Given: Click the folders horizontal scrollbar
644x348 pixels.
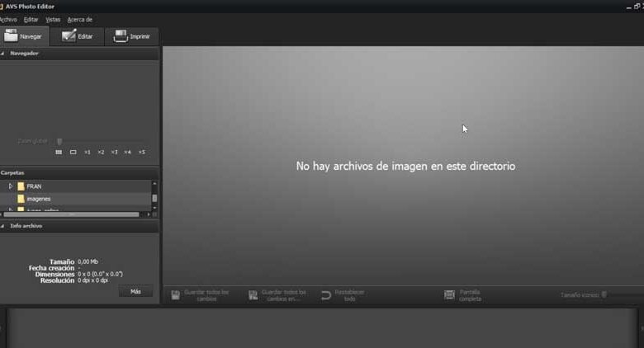Looking at the screenshot, I should click(72, 214).
